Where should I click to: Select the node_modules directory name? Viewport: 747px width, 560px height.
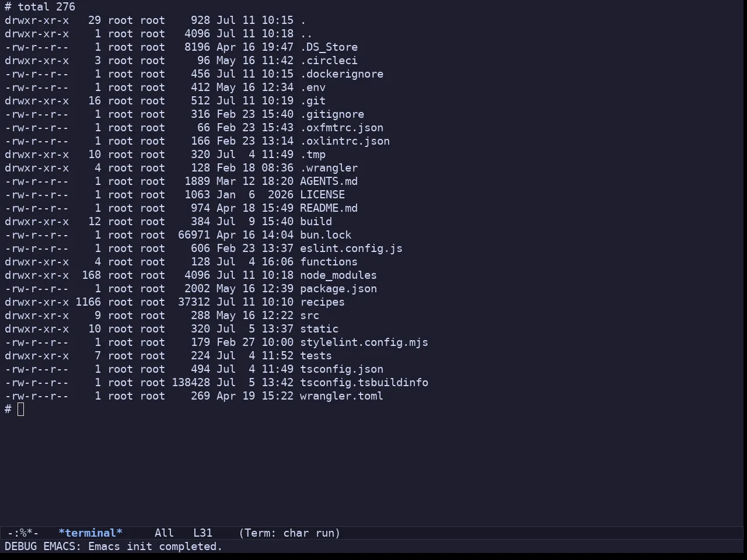[338, 275]
